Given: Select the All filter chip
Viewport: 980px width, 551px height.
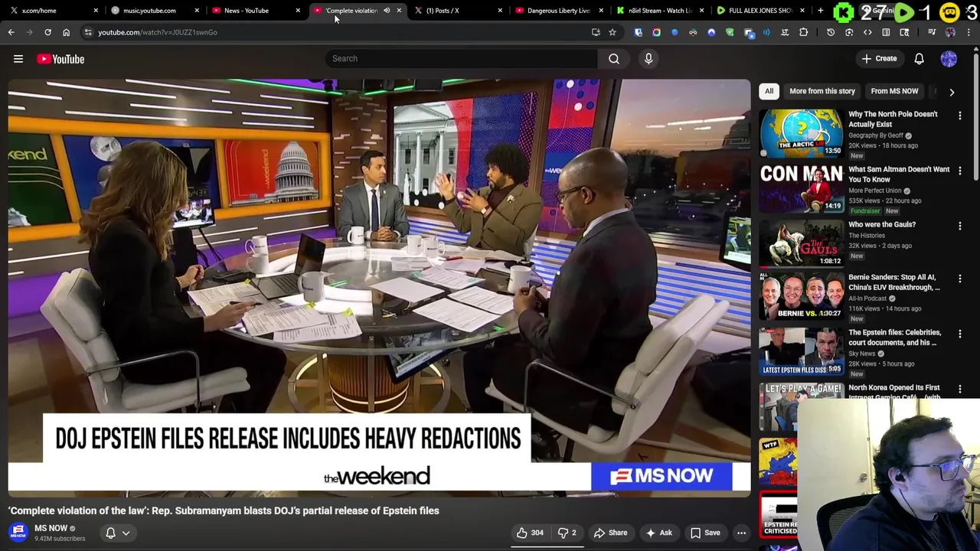Looking at the screenshot, I should click(x=769, y=91).
